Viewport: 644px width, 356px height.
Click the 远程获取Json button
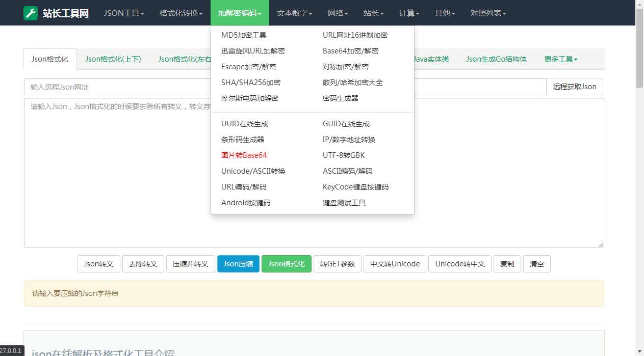click(x=574, y=87)
